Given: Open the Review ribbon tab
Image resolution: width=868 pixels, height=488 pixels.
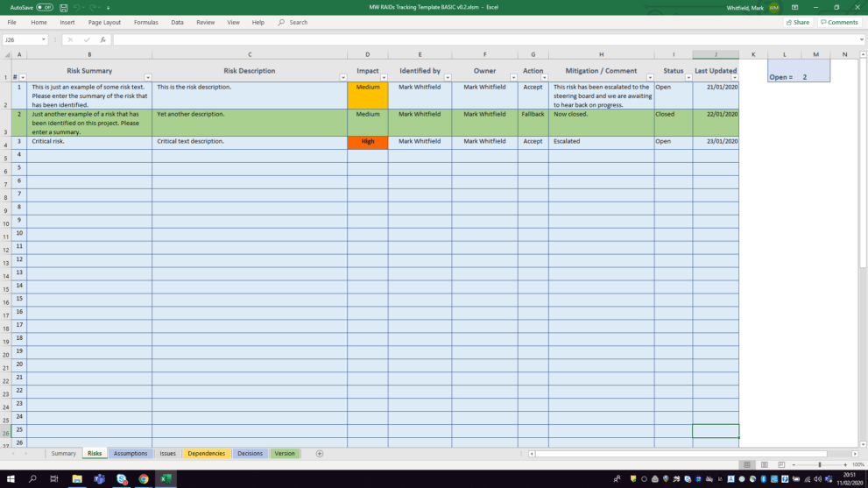Looking at the screenshot, I should pos(205,22).
